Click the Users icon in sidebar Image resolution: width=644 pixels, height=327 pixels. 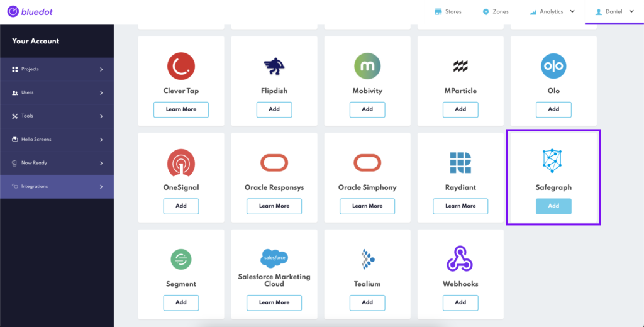tap(15, 93)
